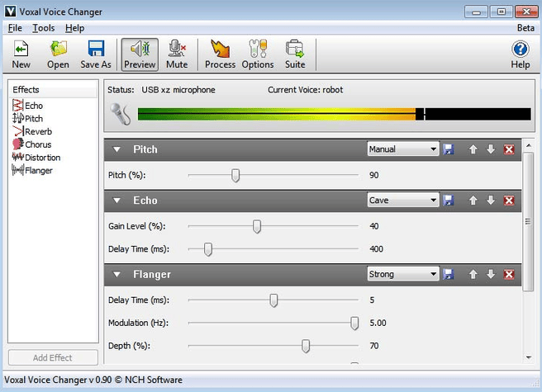Click the status bar version text

tap(93, 380)
